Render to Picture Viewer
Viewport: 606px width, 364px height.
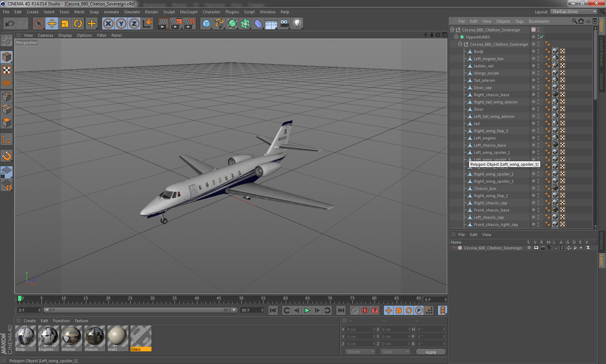coord(176,24)
